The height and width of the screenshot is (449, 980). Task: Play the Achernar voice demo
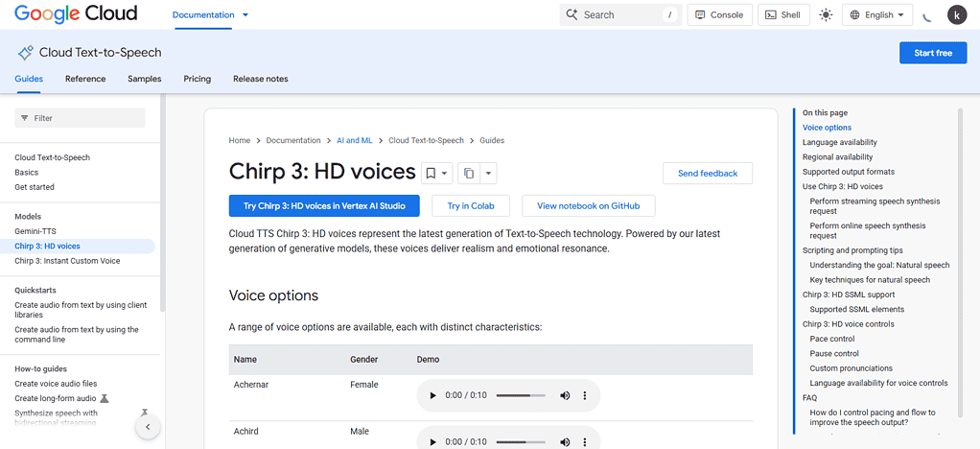click(432, 395)
